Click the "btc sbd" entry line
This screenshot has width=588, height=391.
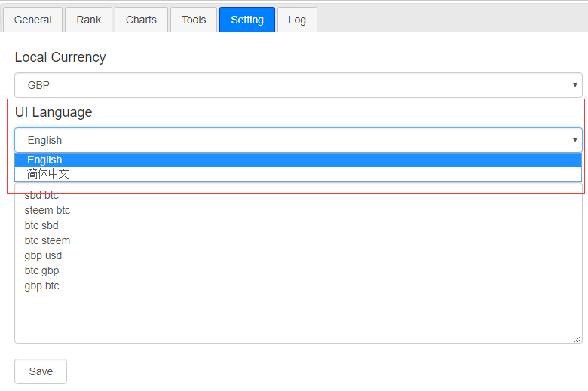41,225
